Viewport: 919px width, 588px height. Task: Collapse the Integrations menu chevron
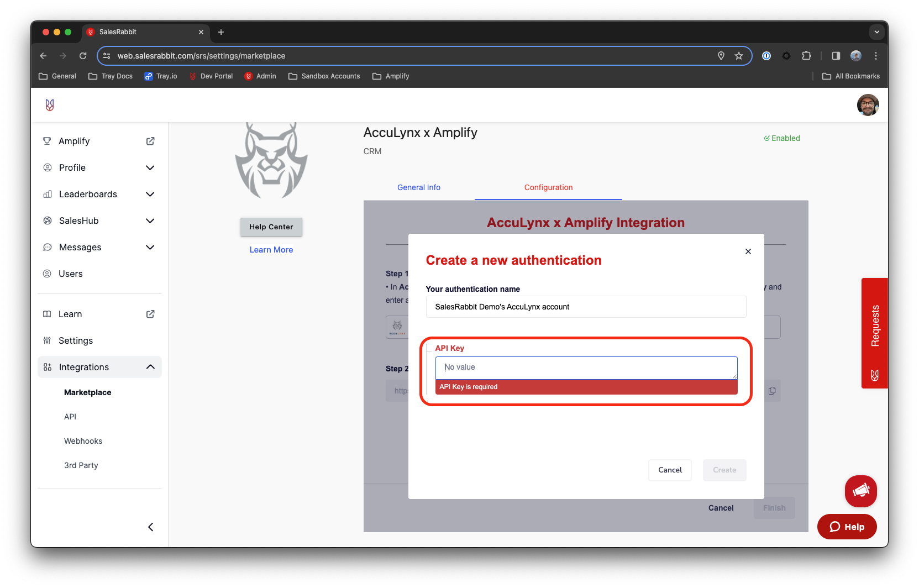(150, 367)
